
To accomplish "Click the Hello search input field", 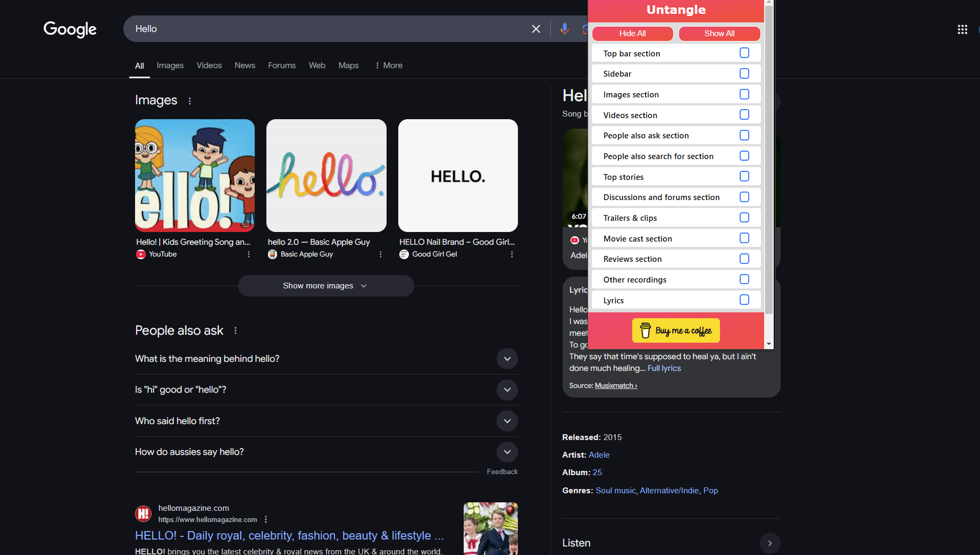I will point(330,29).
